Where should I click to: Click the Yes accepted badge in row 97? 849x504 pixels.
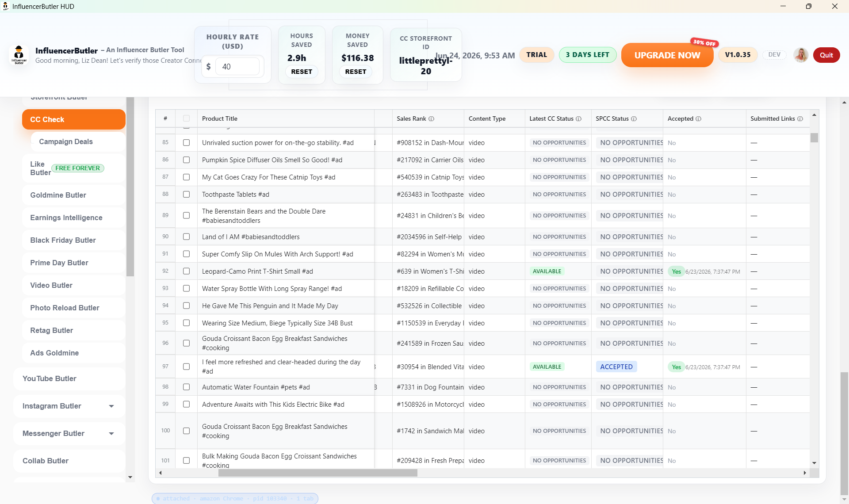point(676,367)
